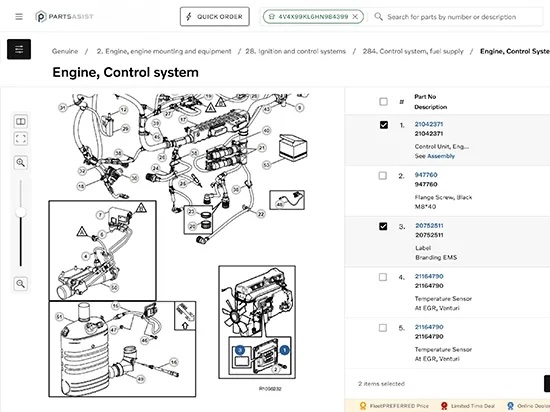Click callout 29 on the diagram
The image size is (550, 412).
pyautogui.click(x=125, y=129)
